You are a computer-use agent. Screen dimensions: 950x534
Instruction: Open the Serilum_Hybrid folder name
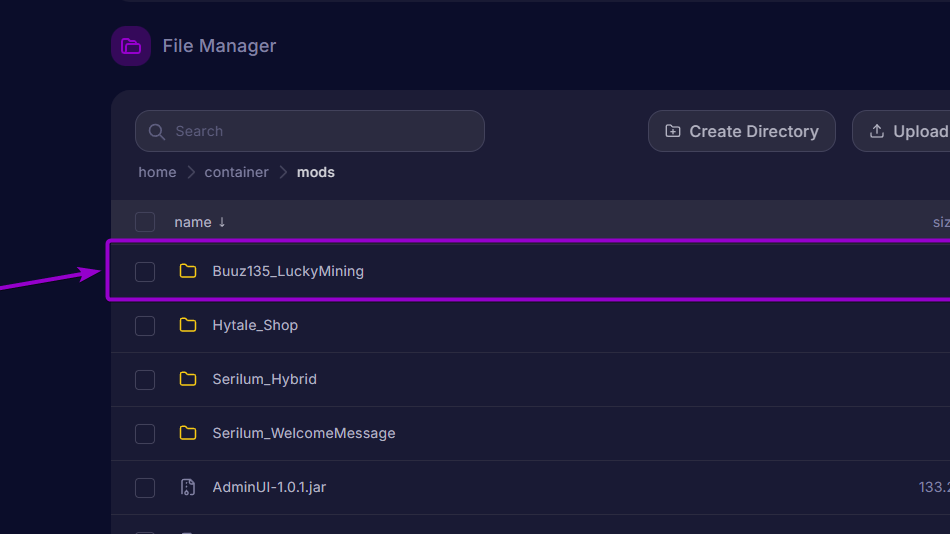point(264,379)
